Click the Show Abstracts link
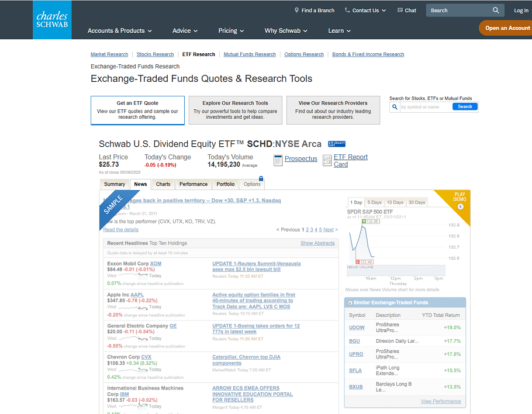The width and height of the screenshot is (532, 414). coord(317,243)
